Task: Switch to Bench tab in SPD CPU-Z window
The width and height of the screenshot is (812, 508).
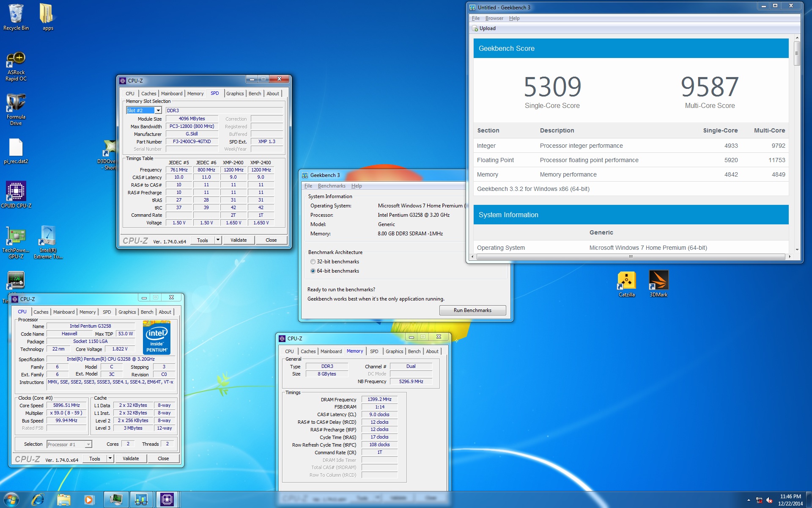Action: pyautogui.click(x=255, y=94)
